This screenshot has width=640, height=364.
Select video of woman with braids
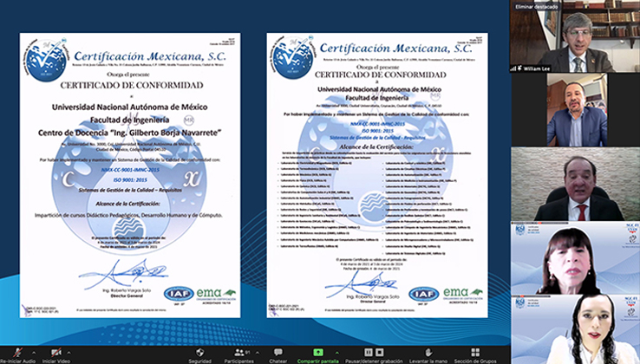click(x=575, y=329)
